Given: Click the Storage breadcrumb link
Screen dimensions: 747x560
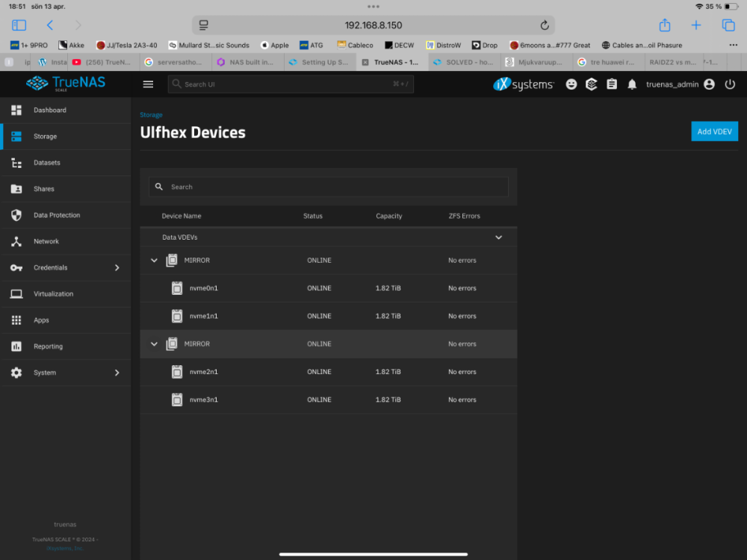Looking at the screenshot, I should (x=151, y=115).
